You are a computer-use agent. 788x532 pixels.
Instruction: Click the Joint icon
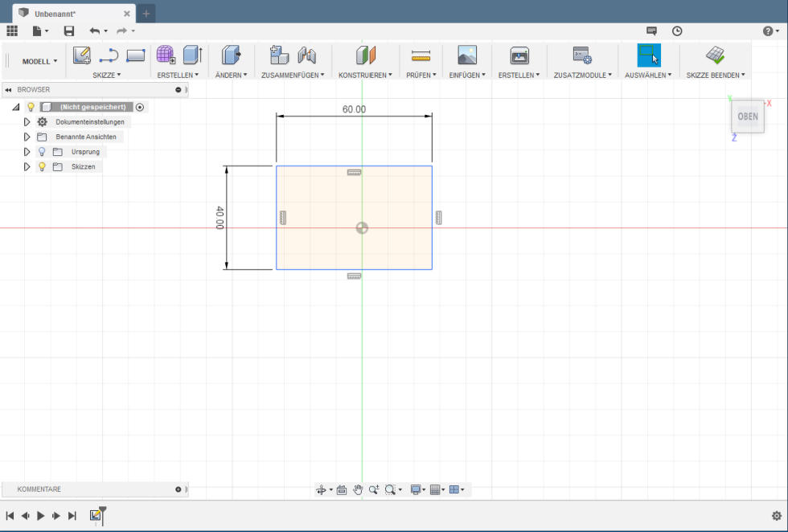click(306, 55)
